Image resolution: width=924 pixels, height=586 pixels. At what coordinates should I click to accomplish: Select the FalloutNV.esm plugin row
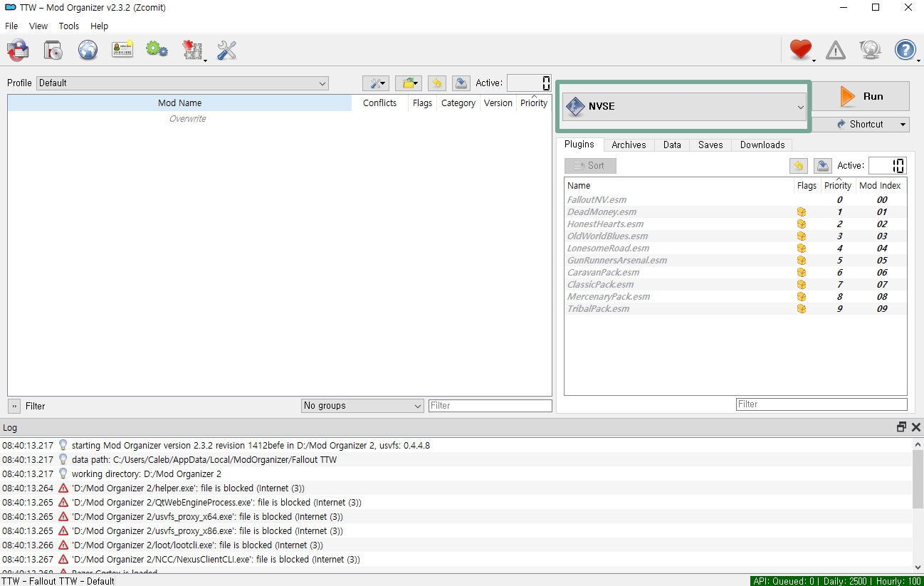735,200
